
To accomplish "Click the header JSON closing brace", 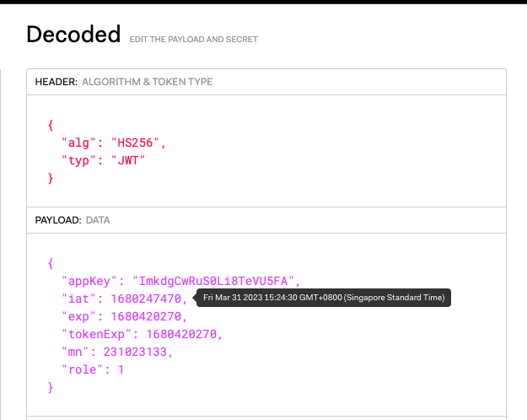I will (51, 178).
